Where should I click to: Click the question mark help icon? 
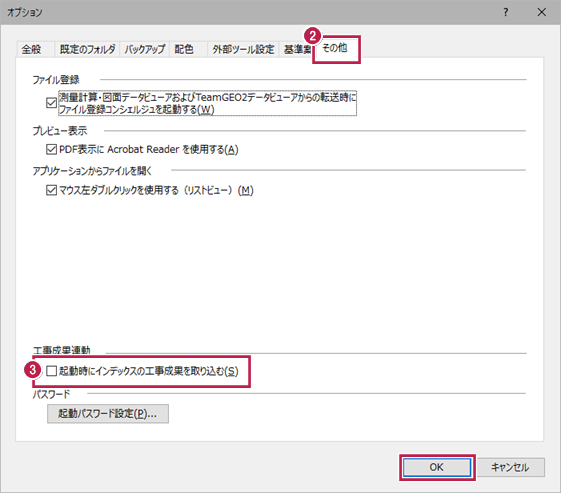tap(506, 12)
